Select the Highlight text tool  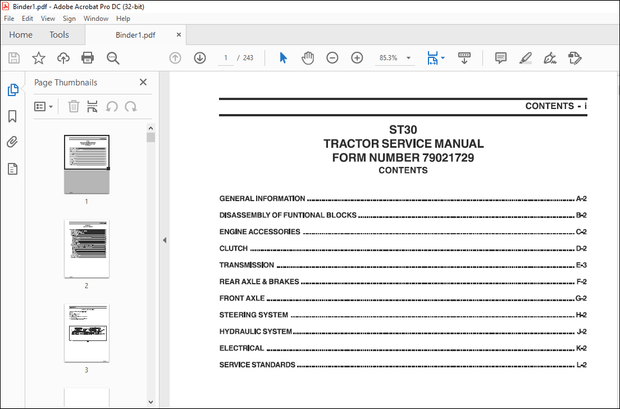525,58
